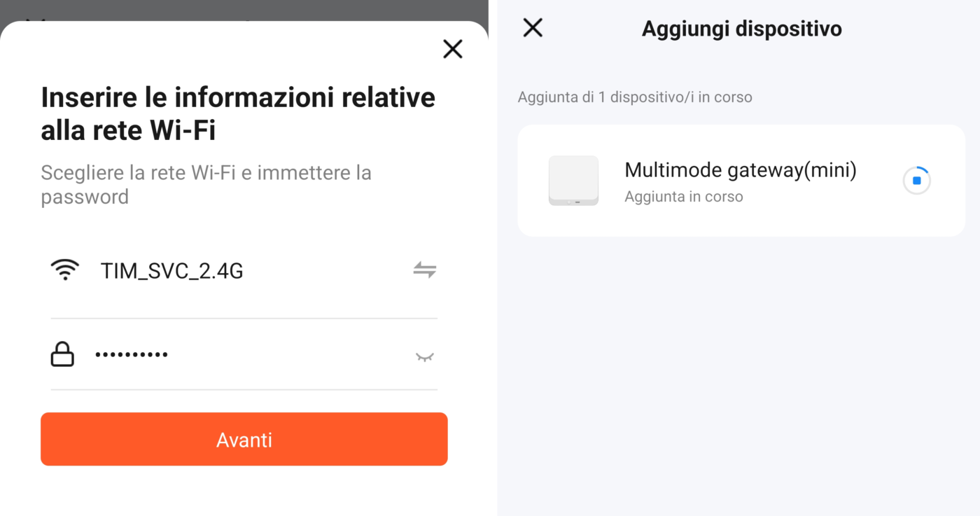Image resolution: width=980 pixels, height=516 pixels.
Task: Click the Inserire le informazioni heading
Action: (x=238, y=113)
